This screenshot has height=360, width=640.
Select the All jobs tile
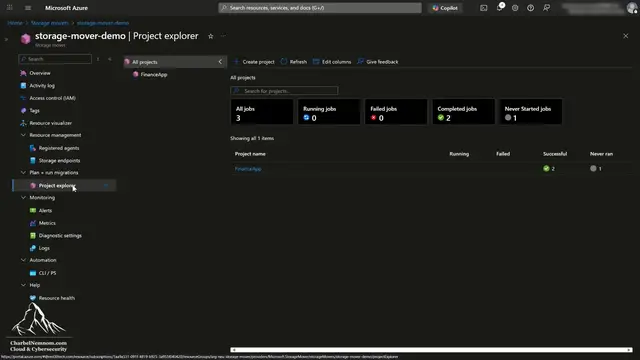click(262, 112)
